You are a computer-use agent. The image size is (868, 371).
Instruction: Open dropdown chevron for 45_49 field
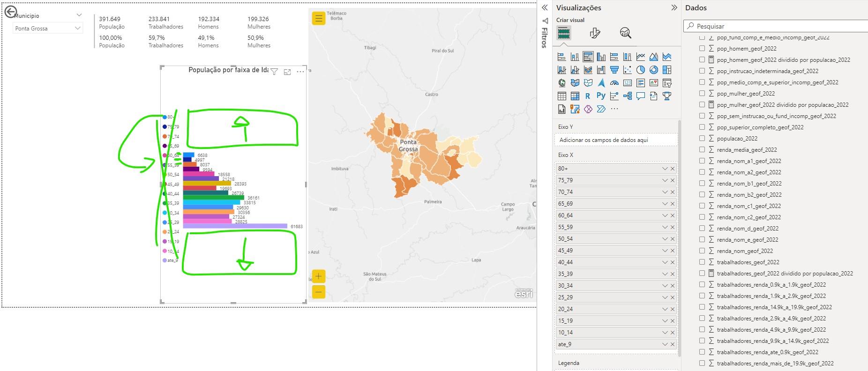665,251
